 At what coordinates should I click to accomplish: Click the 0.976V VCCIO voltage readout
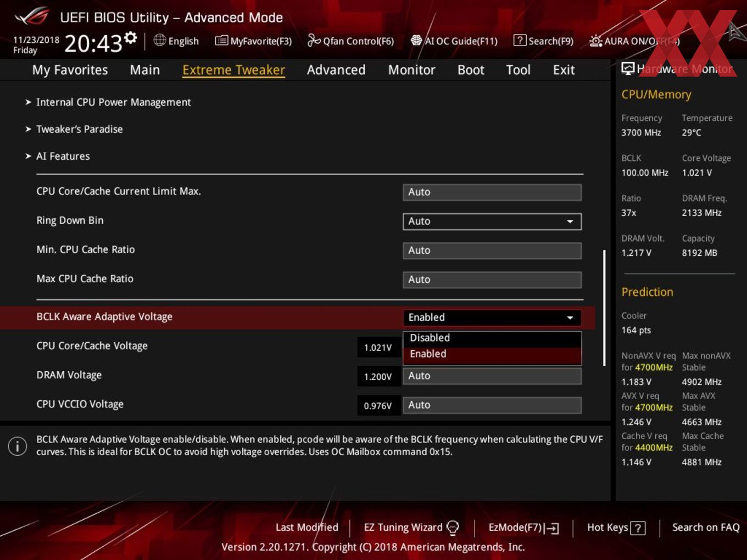(378, 406)
